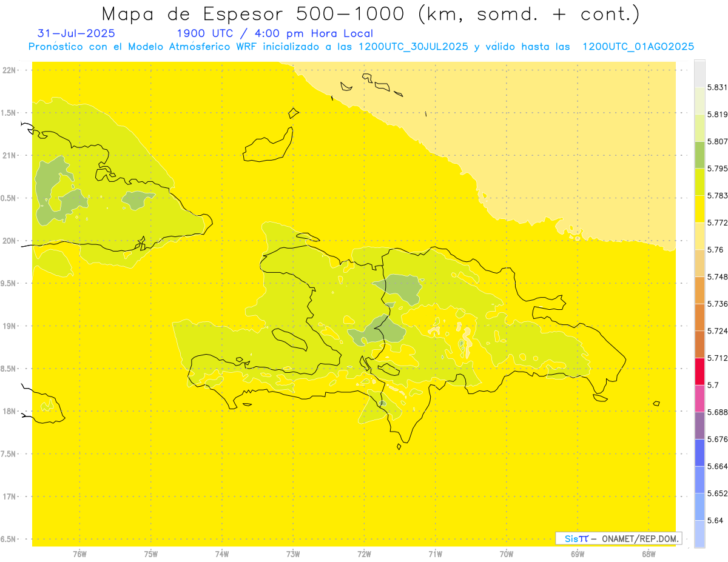
Task: Select the '20N' latitude label
Action: pyautogui.click(x=10, y=241)
